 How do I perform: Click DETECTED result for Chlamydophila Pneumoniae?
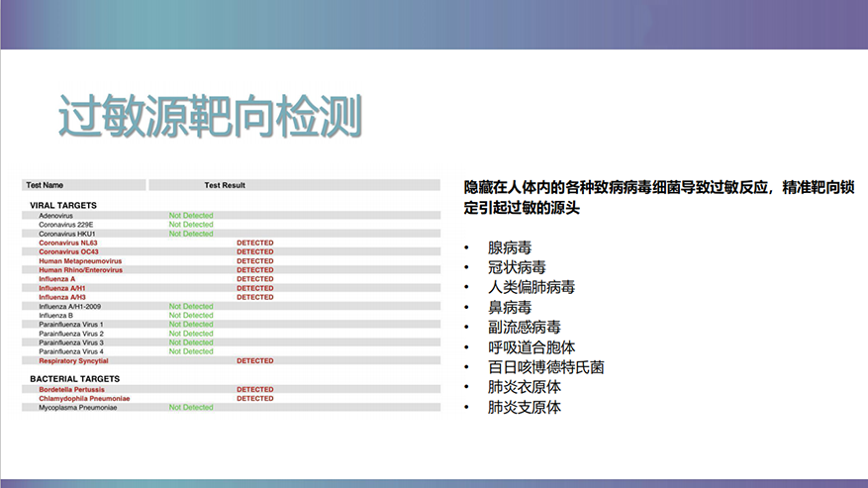tap(254, 399)
